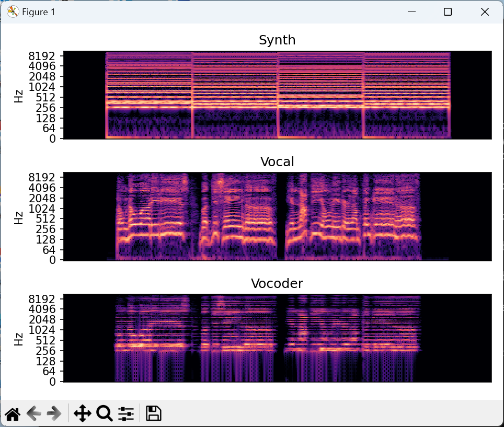This screenshot has height=427, width=504.
Task: Select the Vocal plot title
Action: (x=277, y=162)
